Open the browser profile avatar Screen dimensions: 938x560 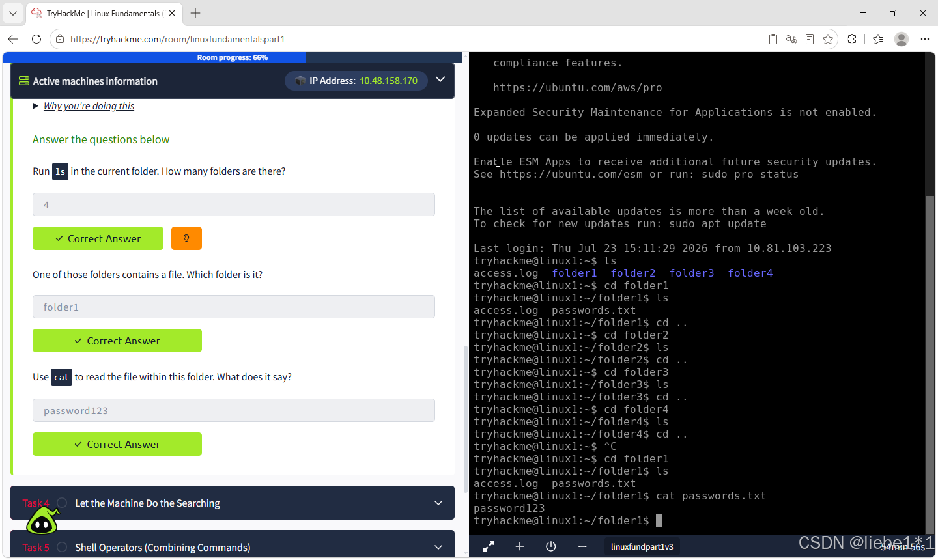pyautogui.click(x=902, y=39)
